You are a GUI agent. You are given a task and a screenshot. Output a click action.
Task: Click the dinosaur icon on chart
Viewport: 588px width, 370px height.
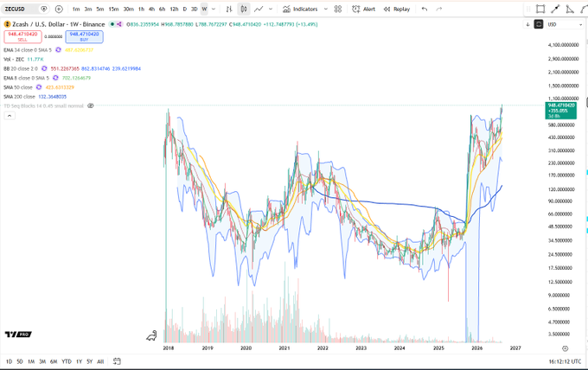[x=151, y=335]
